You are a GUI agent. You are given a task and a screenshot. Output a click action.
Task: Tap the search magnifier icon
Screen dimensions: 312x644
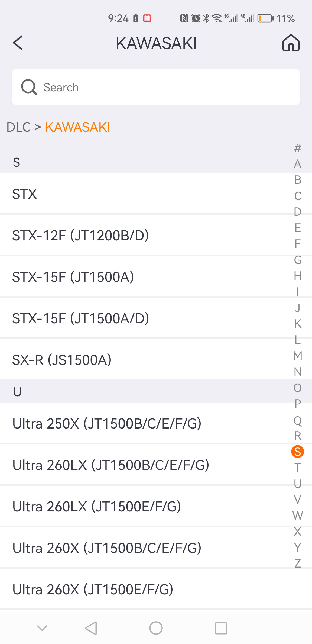coord(29,87)
